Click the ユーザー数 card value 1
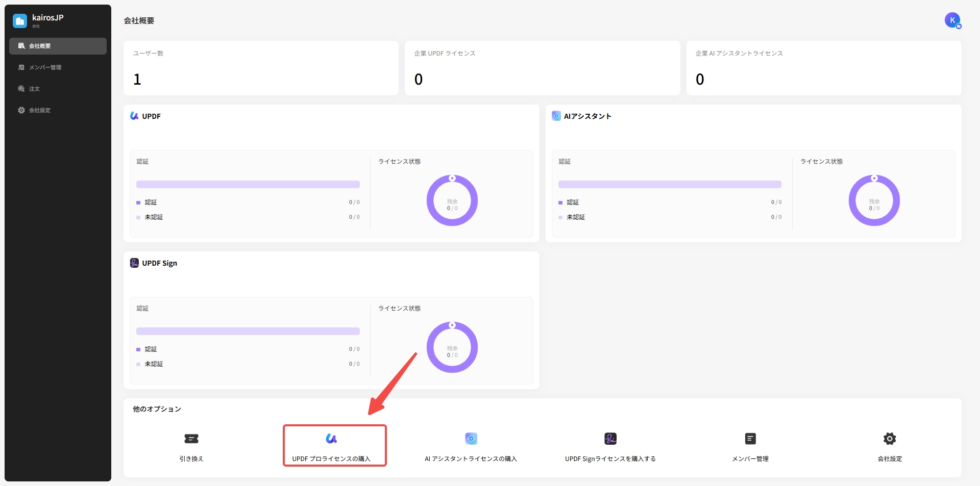 pyautogui.click(x=137, y=80)
